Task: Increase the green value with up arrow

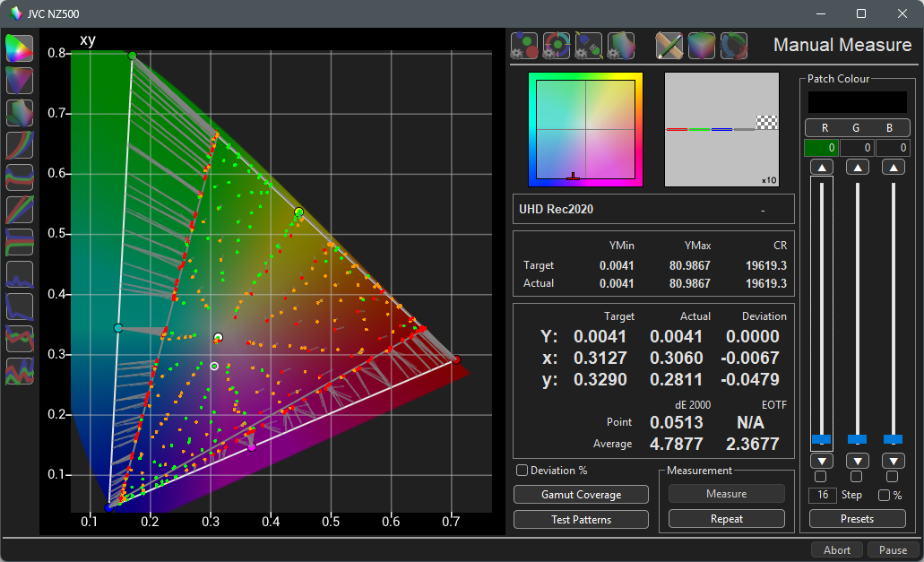Action: (858, 168)
